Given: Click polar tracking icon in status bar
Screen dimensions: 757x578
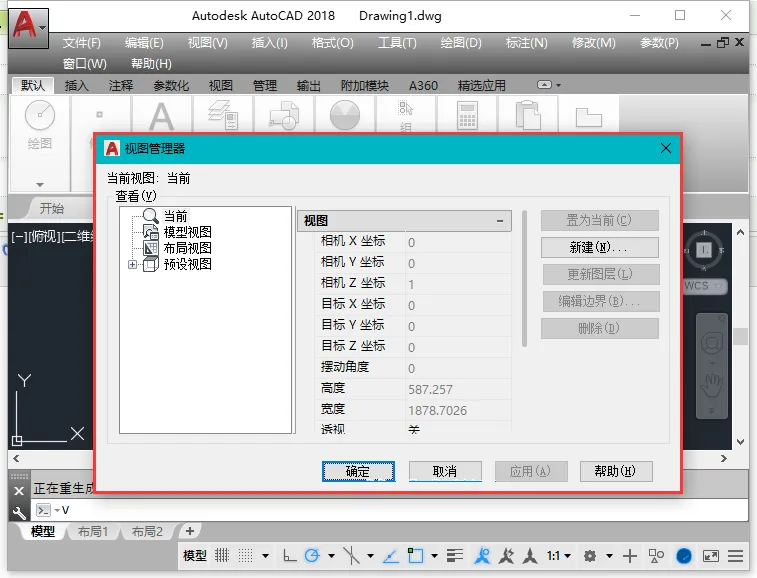Looking at the screenshot, I should point(312,556).
